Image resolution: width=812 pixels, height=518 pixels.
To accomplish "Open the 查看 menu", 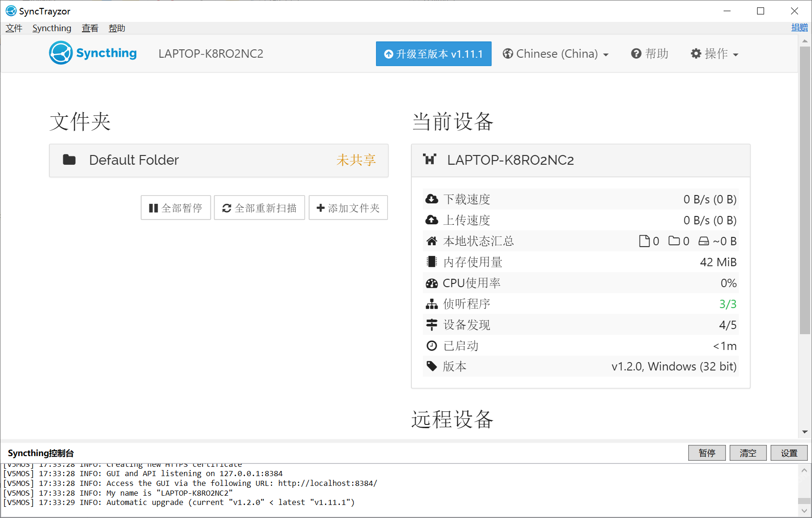I will 90,28.
